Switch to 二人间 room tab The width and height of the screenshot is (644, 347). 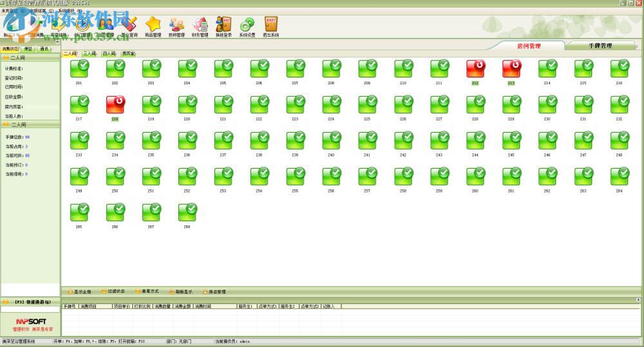[x=70, y=53]
